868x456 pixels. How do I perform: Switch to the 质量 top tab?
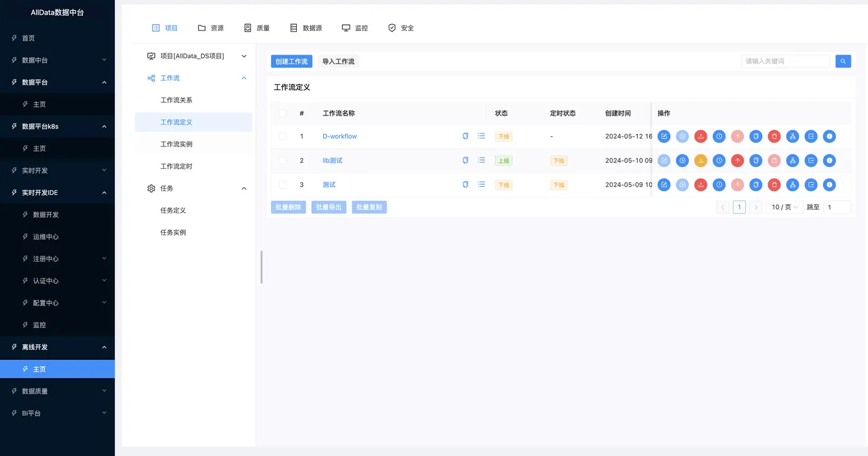(x=257, y=28)
